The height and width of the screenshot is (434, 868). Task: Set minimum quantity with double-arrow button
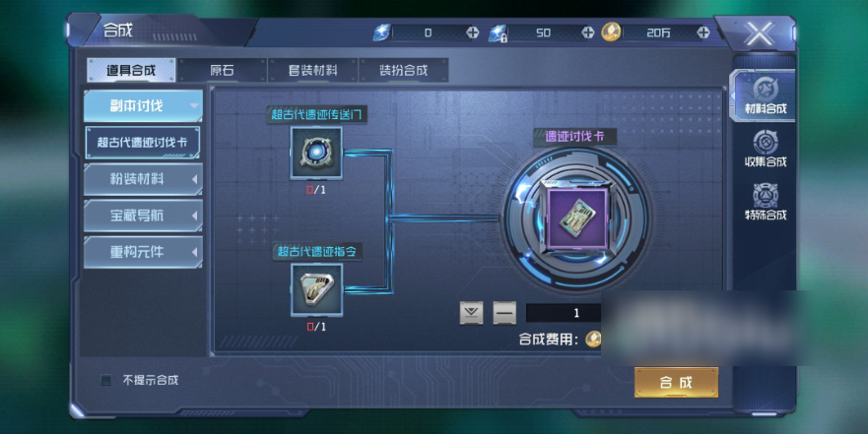tap(472, 313)
